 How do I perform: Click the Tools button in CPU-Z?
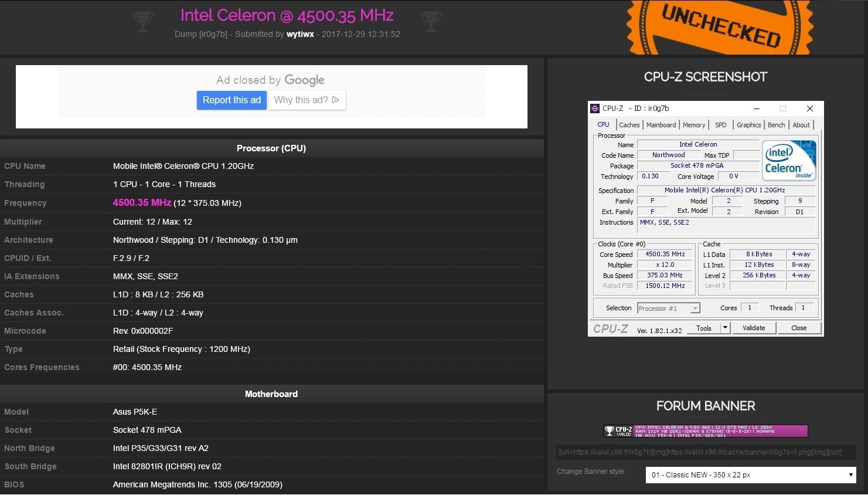pos(704,328)
